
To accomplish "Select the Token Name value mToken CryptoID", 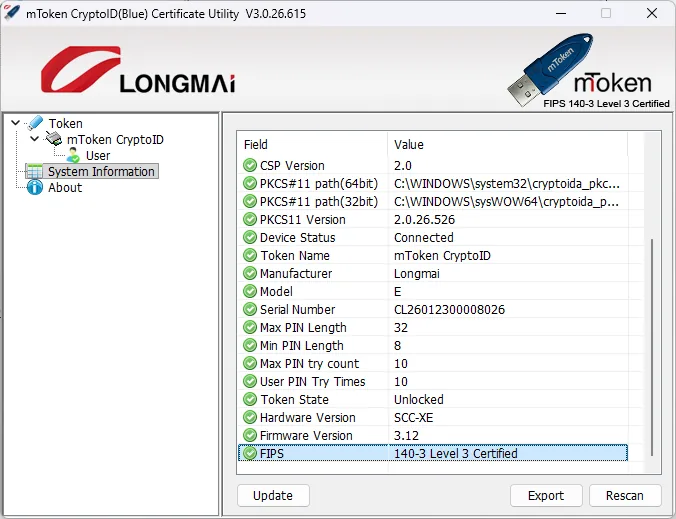I will click(x=442, y=256).
